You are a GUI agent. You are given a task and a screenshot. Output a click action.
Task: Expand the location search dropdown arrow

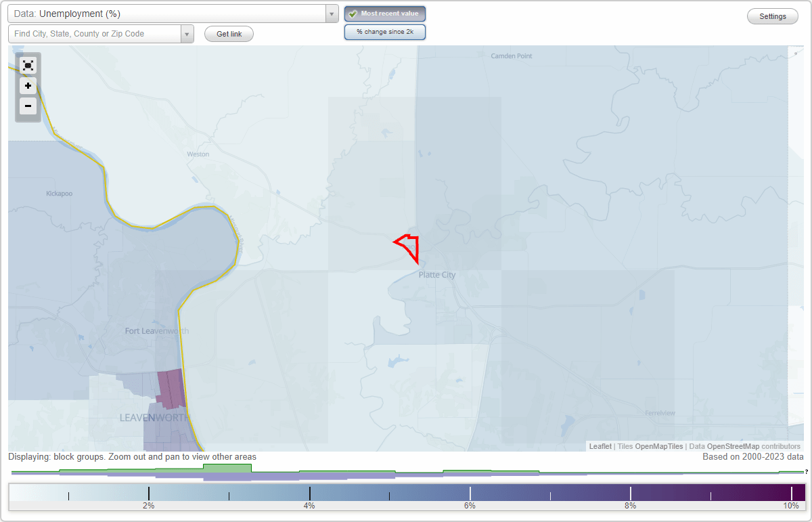pyautogui.click(x=187, y=34)
